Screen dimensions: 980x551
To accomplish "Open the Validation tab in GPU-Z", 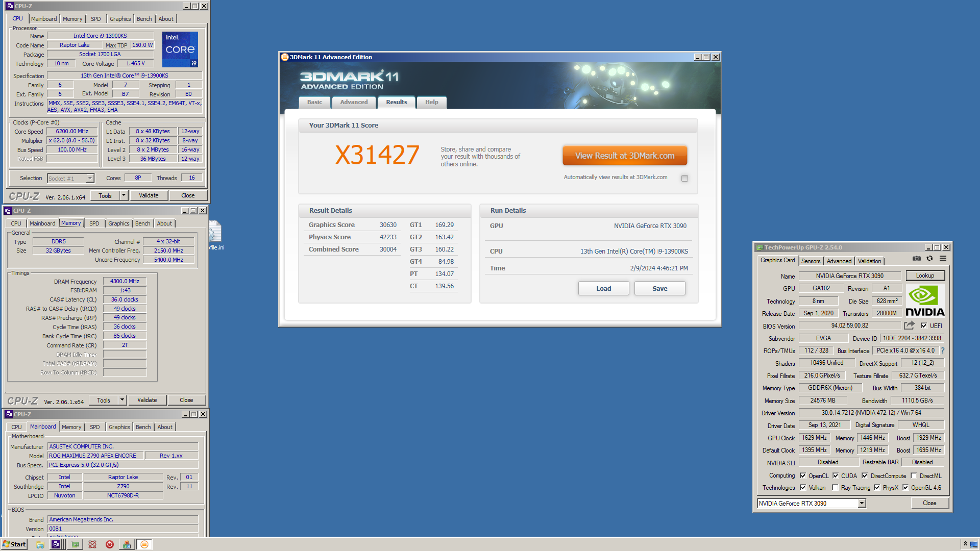I will click(x=869, y=261).
